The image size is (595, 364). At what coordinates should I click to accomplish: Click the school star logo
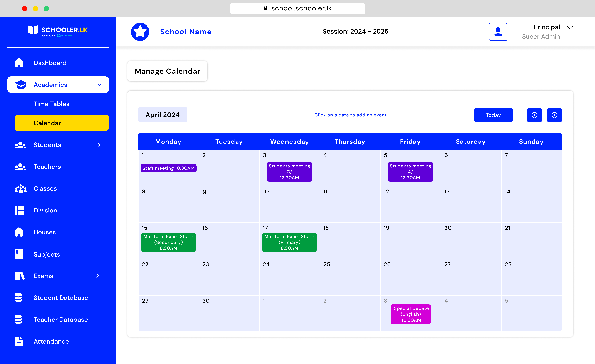140,32
